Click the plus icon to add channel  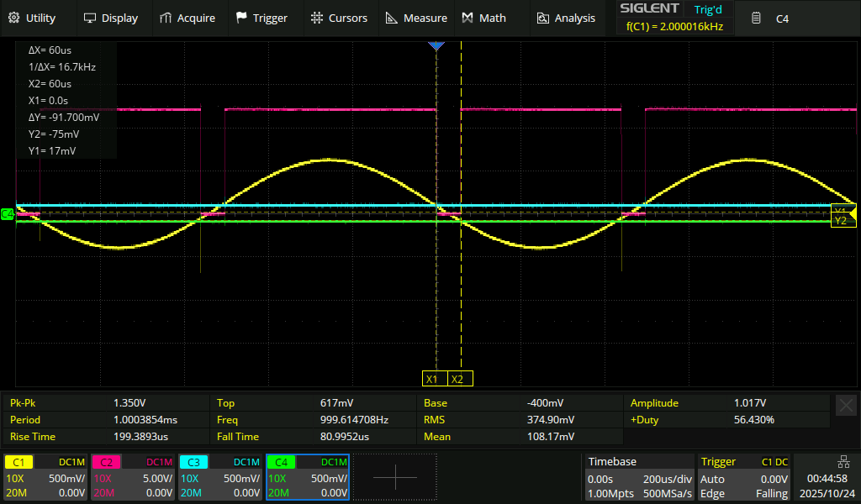tap(394, 477)
